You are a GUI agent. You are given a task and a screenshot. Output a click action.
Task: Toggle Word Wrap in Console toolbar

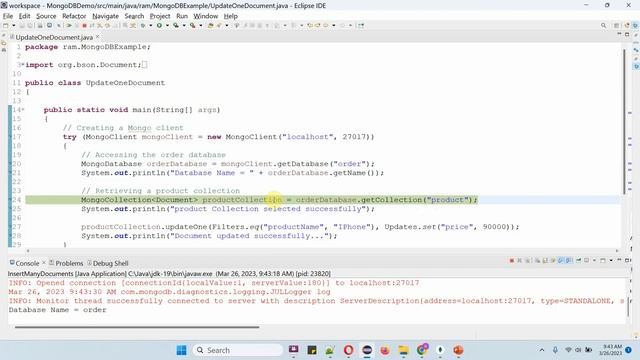click(x=553, y=260)
